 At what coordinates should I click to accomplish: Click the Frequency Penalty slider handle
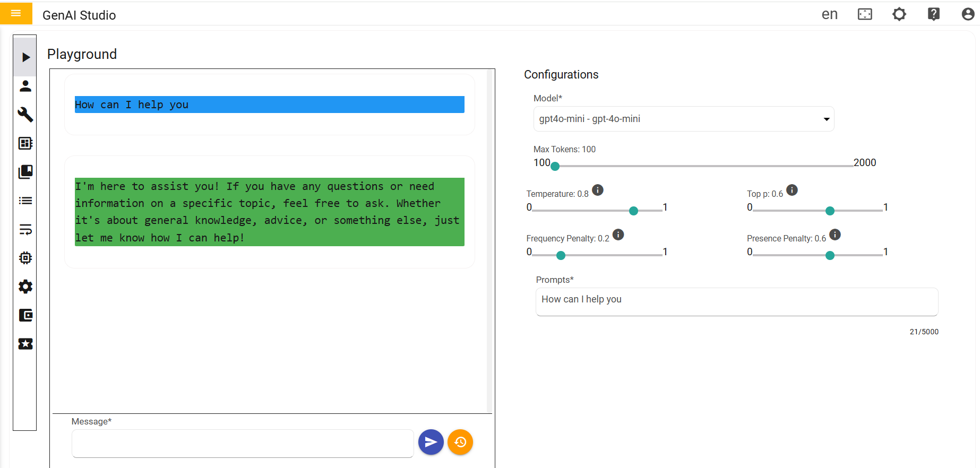[x=561, y=255]
